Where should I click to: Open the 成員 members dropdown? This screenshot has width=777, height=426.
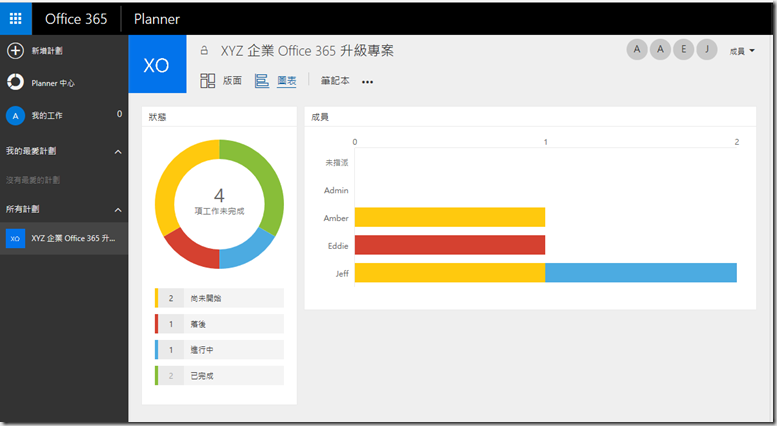click(742, 51)
